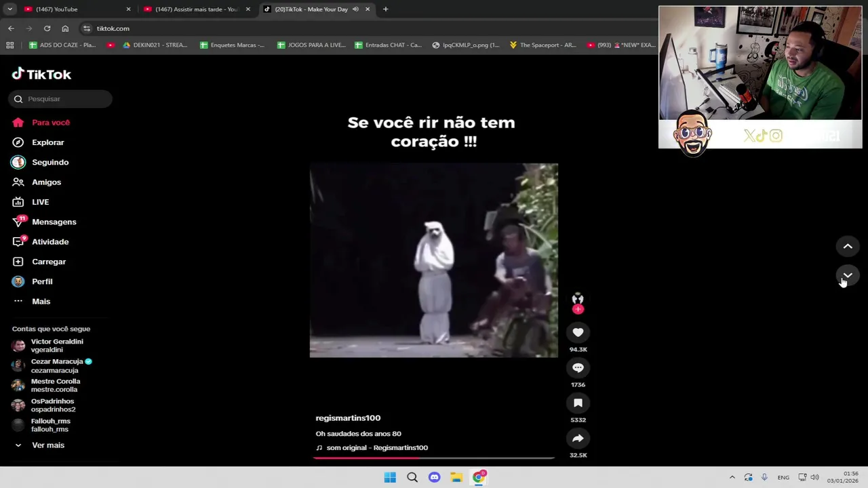868x488 pixels.
Task: Seek using the video progress bar
Action: coord(434,458)
